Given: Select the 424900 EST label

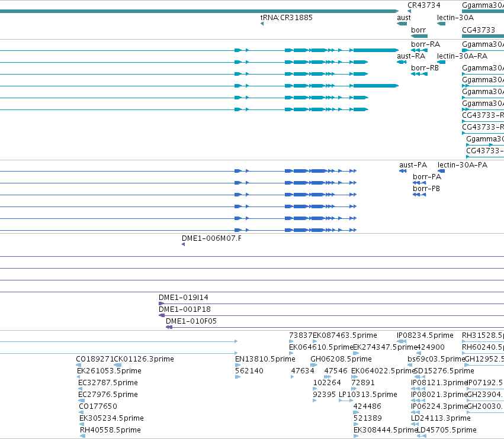Looking at the screenshot, I should click(431, 347).
